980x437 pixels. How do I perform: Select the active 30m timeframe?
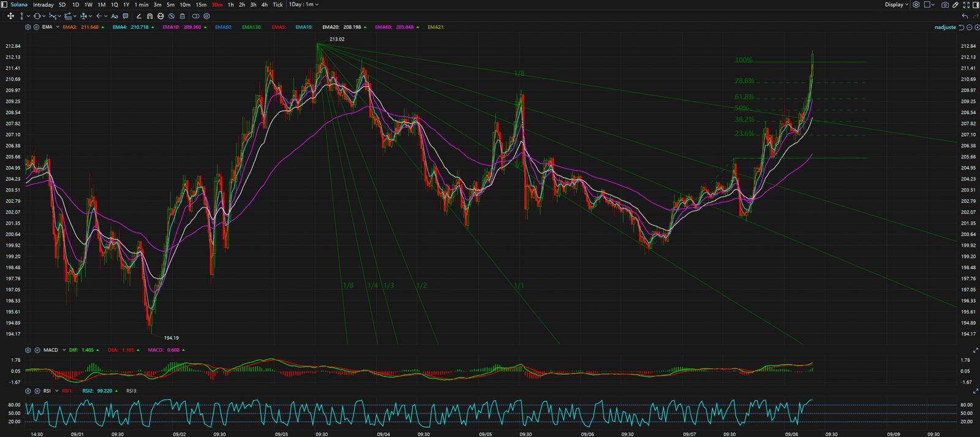(x=217, y=4)
